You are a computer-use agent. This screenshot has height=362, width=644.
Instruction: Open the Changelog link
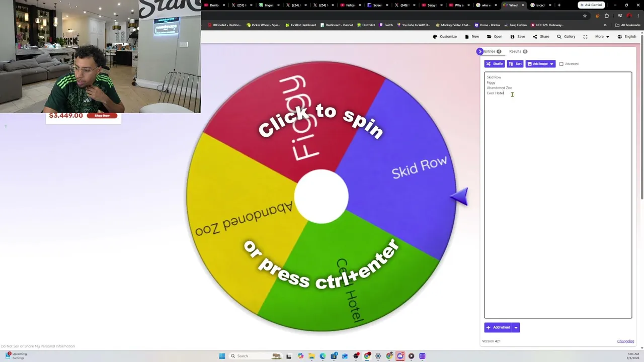point(625,341)
